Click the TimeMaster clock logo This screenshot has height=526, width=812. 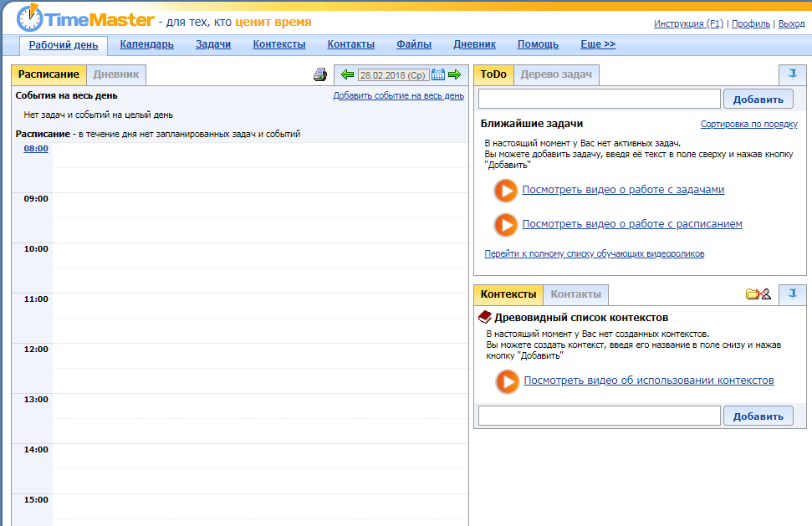click(x=29, y=18)
